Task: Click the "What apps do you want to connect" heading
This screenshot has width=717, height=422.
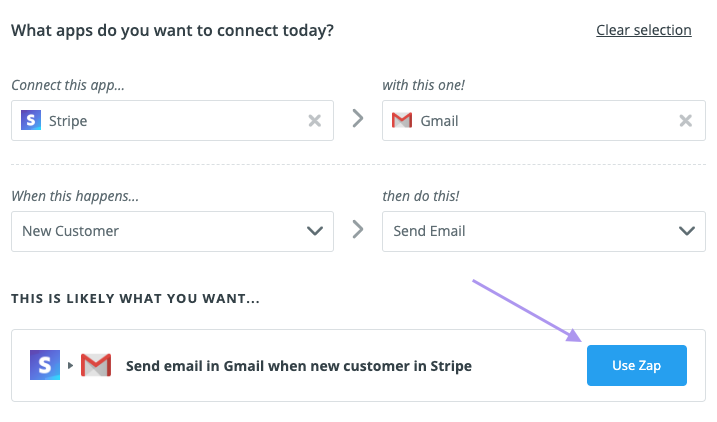Action: pos(172,30)
